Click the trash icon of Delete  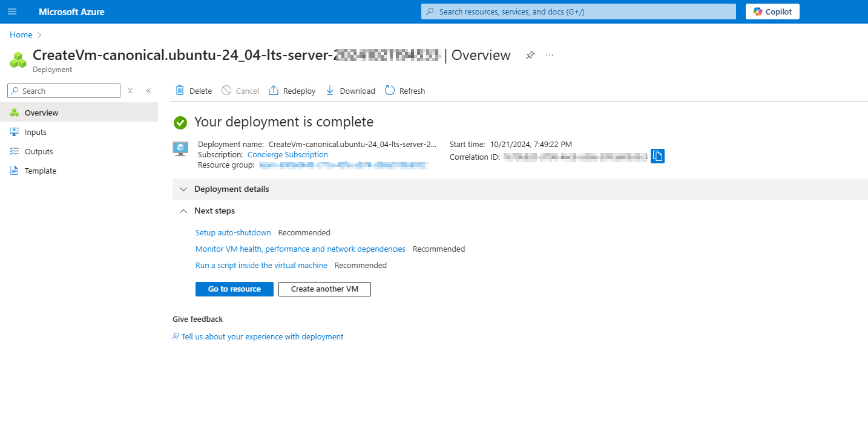pos(180,90)
